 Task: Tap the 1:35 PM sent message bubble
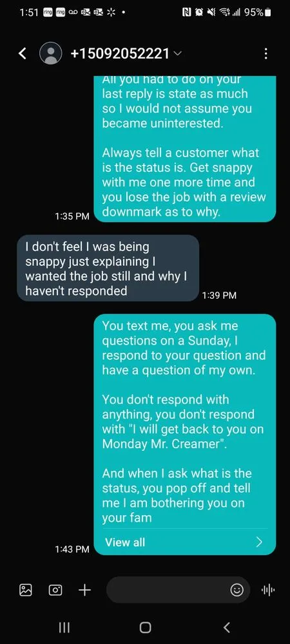click(185, 149)
